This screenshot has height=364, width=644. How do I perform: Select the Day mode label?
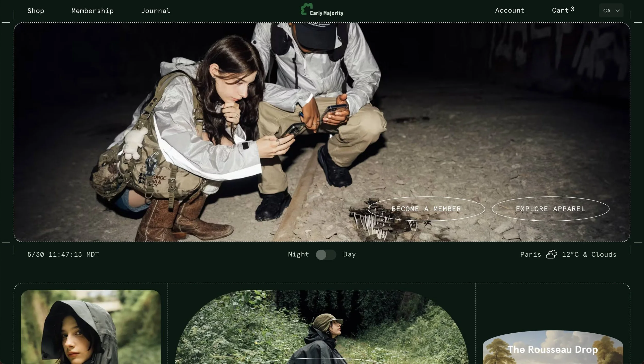point(349,254)
